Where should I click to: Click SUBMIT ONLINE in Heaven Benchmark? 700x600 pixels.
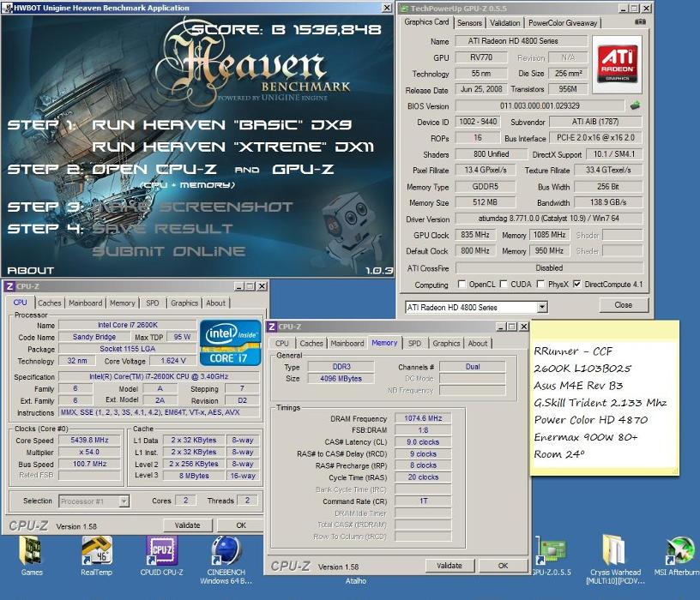[x=169, y=251]
